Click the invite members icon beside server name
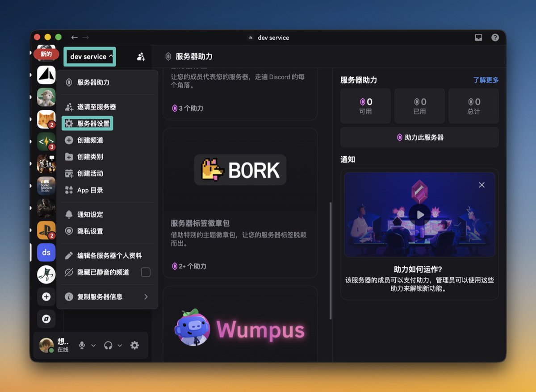Viewport: 536px width, 392px height. [x=141, y=57]
